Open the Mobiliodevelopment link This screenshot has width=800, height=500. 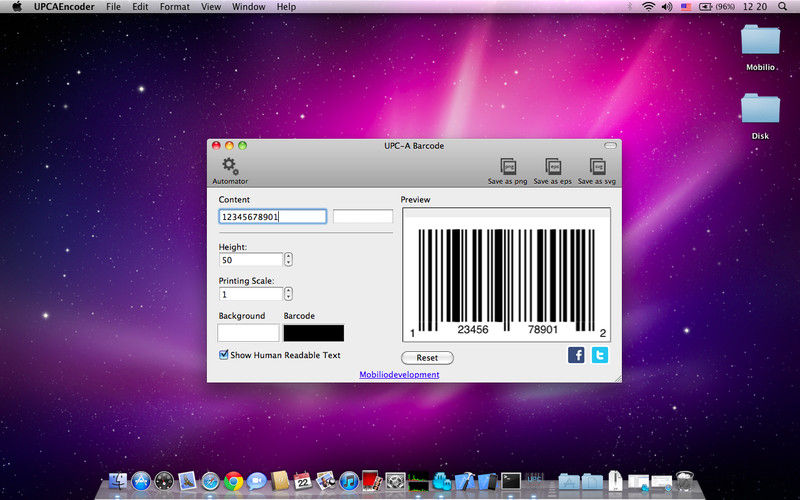(x=399, y=374)
